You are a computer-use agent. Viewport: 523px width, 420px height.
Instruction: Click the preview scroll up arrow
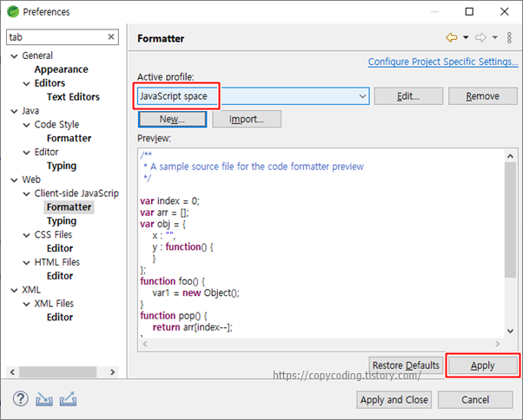(x=510, y=156)
